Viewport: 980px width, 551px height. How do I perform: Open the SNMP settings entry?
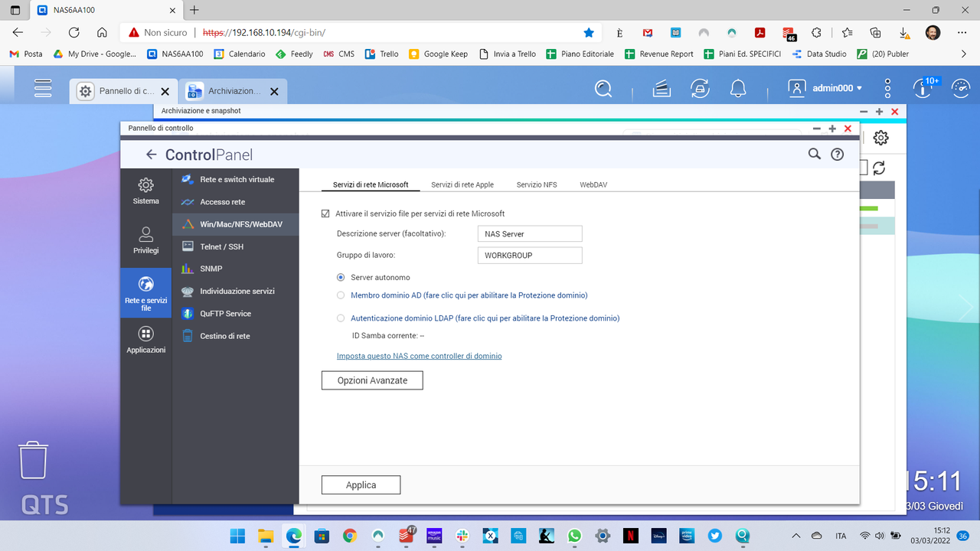coord(236,269)
